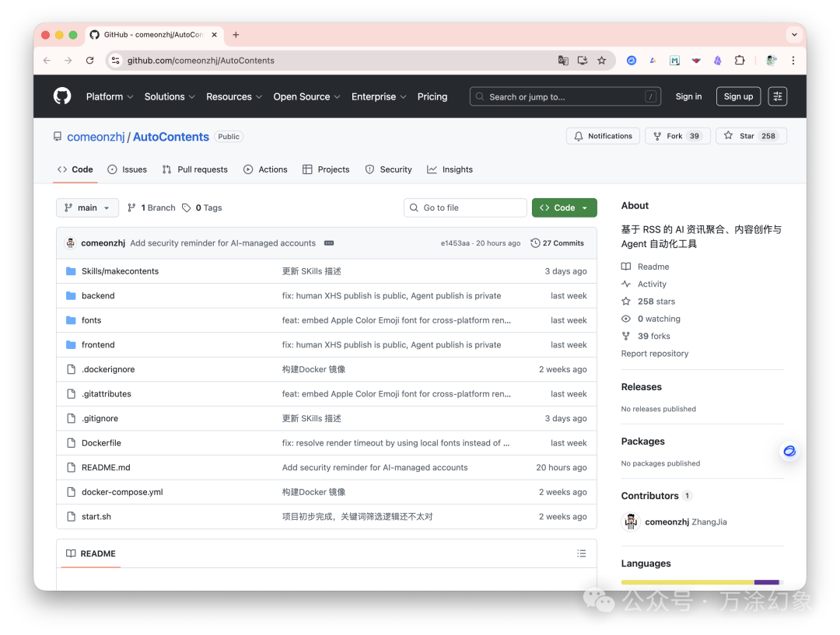The height and width of the screenshot is (635, 840).
Task: Open the Notifications bell
Action: 578,135
